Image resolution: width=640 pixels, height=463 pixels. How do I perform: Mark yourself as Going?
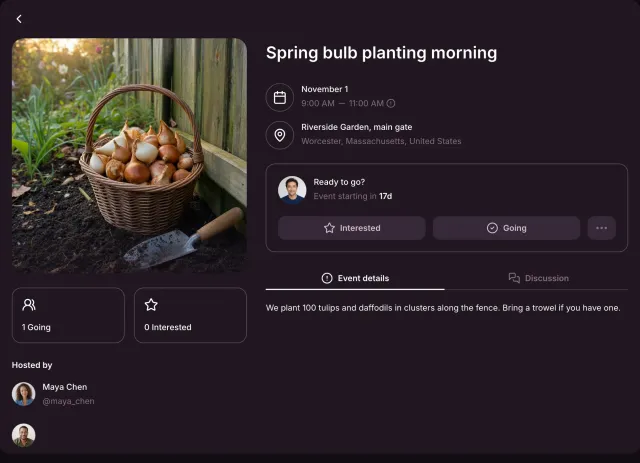(506, 228)
